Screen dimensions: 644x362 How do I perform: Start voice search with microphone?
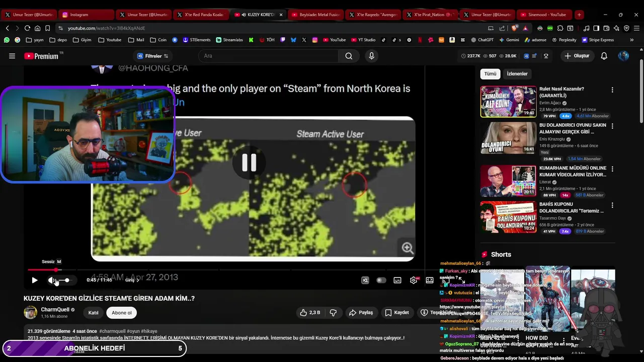pyautogui.click(x=372, y=56)
